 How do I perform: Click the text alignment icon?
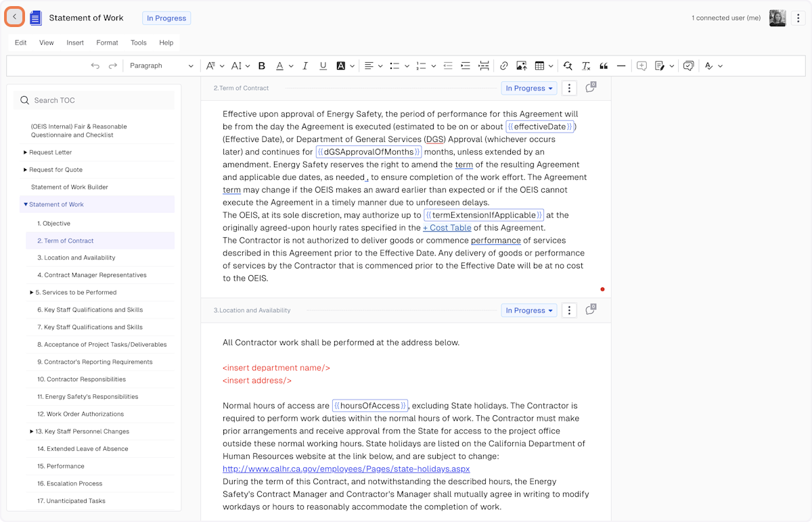369,66
